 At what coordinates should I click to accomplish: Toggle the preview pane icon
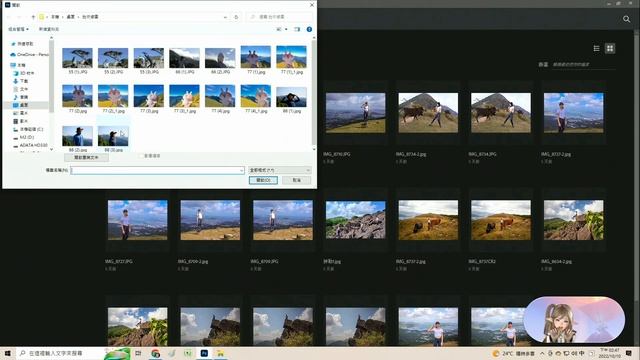click(x=297, y=29)
